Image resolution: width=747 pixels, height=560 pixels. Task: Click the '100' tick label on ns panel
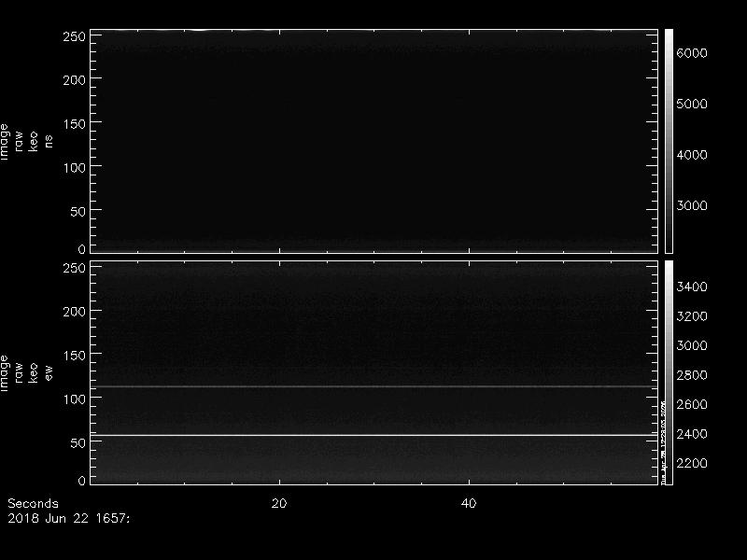click(75, 168)
